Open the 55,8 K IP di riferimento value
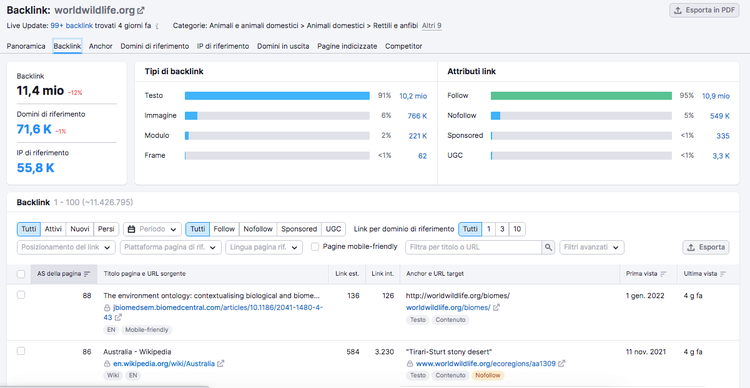Viewport: 750px width, 388px height. click(35, 168)
